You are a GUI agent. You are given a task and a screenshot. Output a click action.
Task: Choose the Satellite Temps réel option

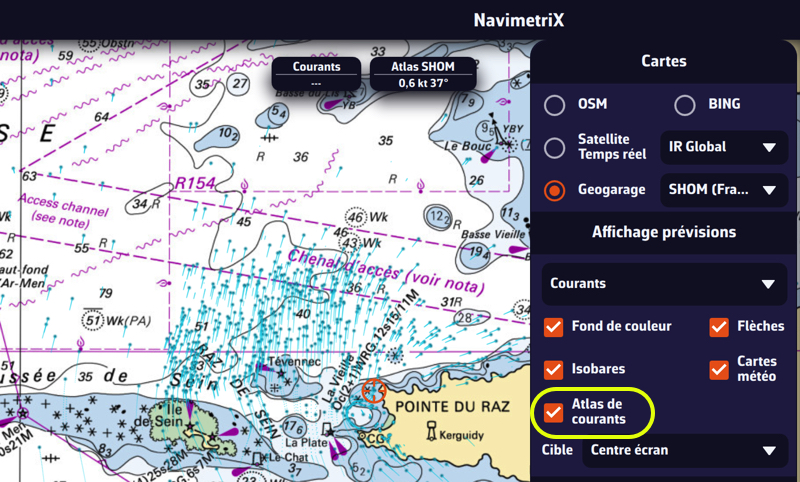click(x=555, y=147)
